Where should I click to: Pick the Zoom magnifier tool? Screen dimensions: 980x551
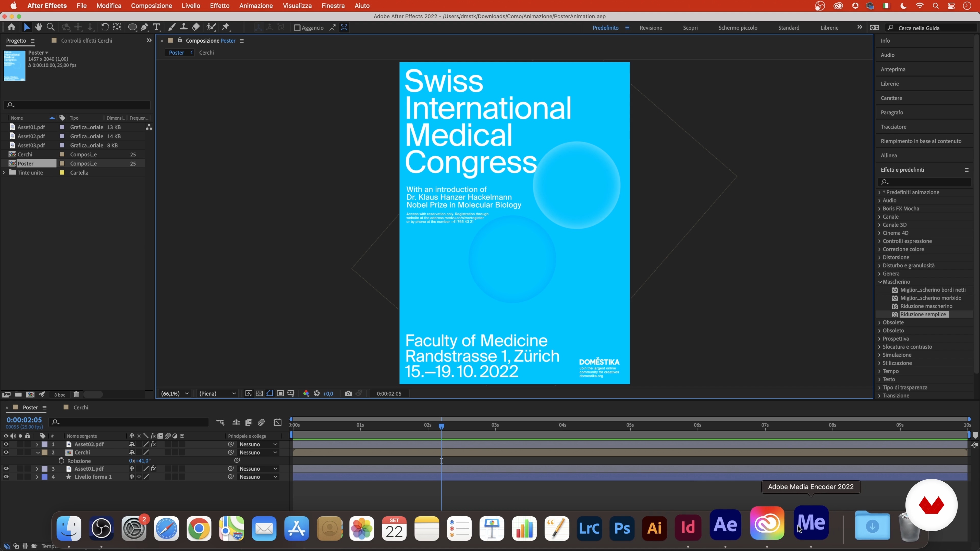(51, 27)
